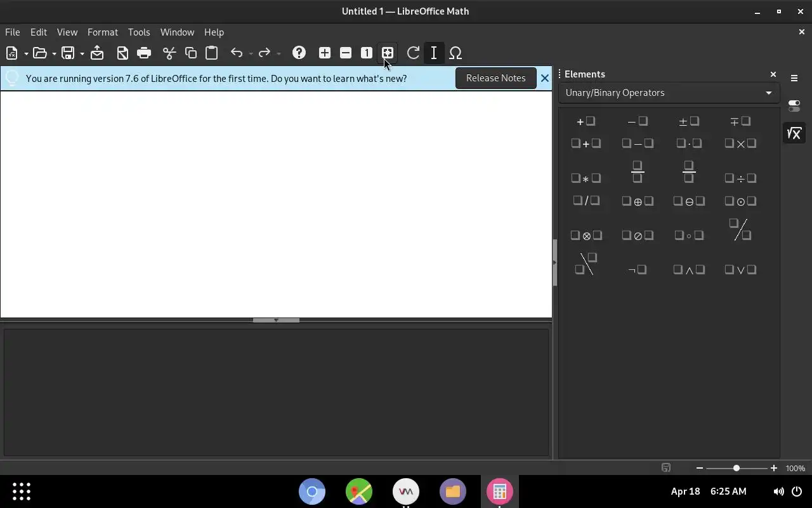
Task: Open the Redo history dropdown arrow
Action: [278, 53]
